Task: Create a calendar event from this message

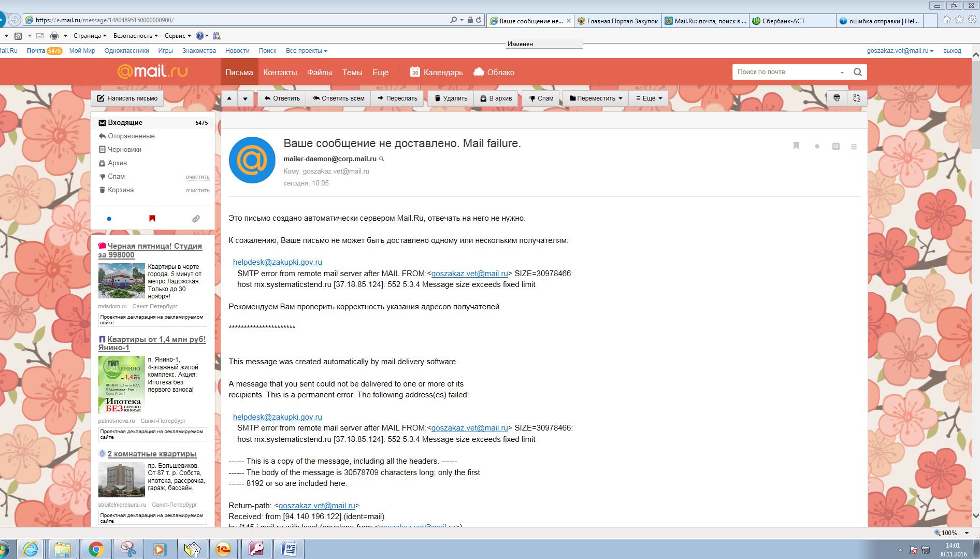Action: 835,147
